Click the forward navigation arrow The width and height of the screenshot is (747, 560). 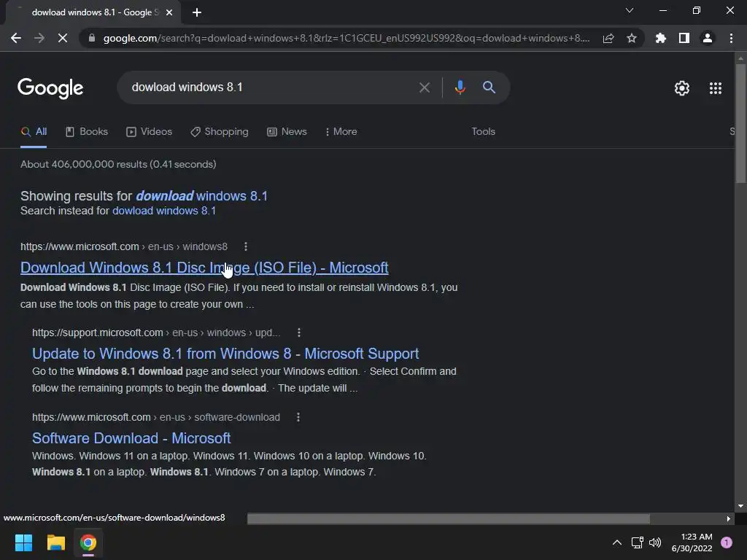[39, 38]
